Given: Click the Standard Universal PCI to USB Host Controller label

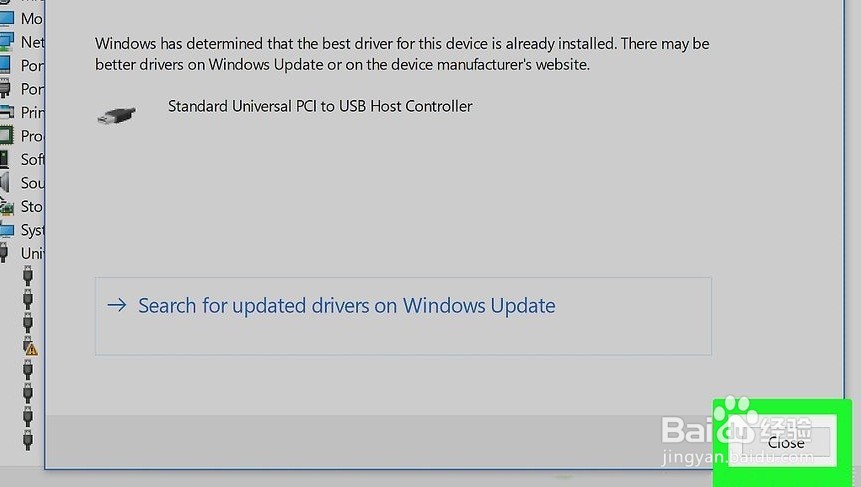Looking at the screenshot, I should click(x=320, y=106).
